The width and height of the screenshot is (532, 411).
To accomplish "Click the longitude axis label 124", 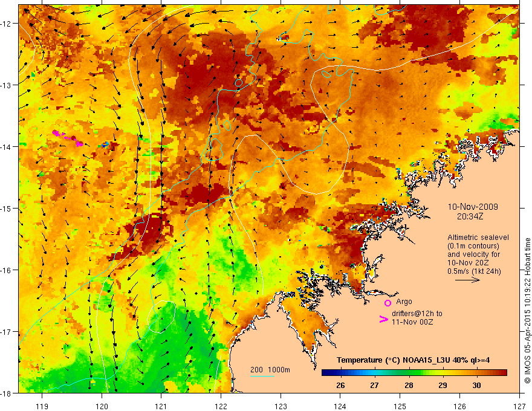I will coord(340,406).
